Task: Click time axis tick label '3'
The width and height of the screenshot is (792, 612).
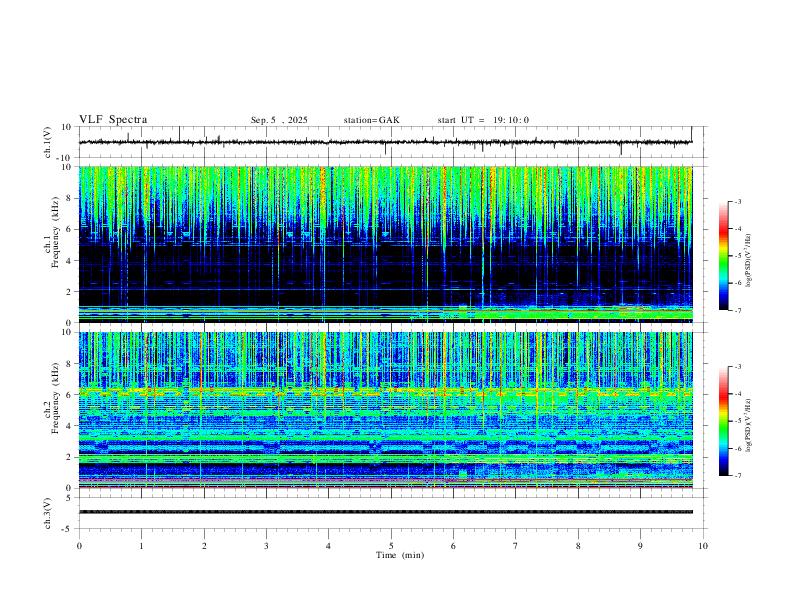Action: (x=266, y=546)
